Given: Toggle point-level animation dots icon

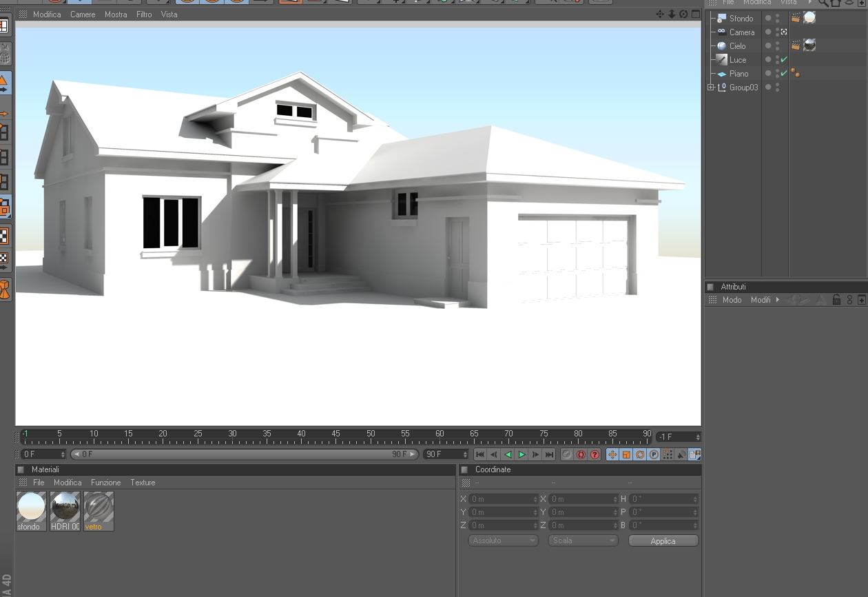Looking at the screenshot, I should [x=668, y=454].
